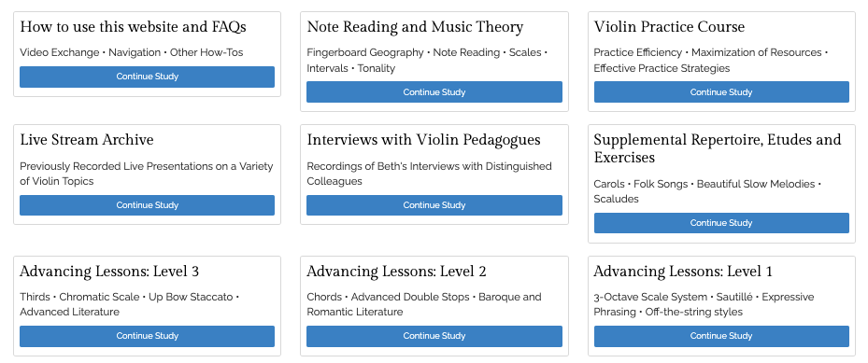Open the Live Stream Archive heading
Image resolution: width=868 pixels, height=363 pixels.
86,140
